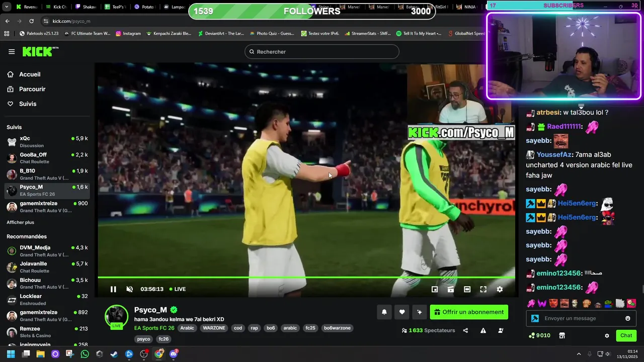Click the EA Sports FC 26 category link
Image resolution: width=644 pixels, height=362 pixels.
154,328
